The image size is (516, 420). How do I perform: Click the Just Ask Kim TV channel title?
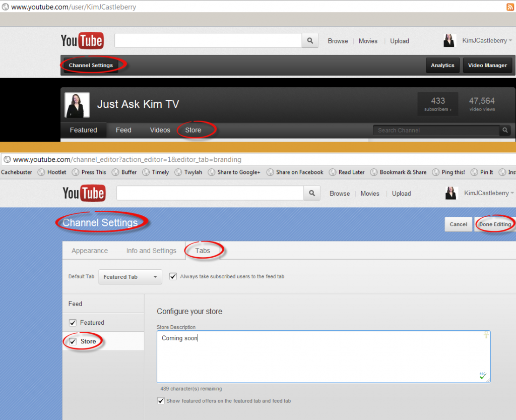138,104
